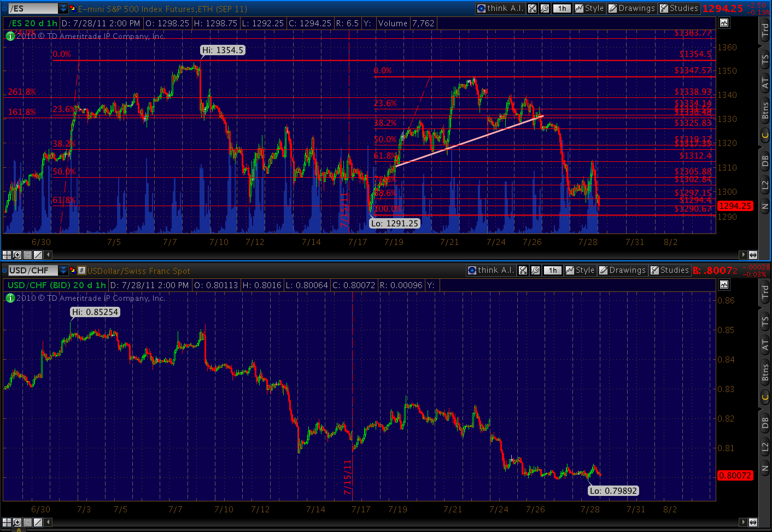Click the Hi: 1354.5 bubble on /ES chart
This screenshot has height=532, width=772.
pos(223,50)
